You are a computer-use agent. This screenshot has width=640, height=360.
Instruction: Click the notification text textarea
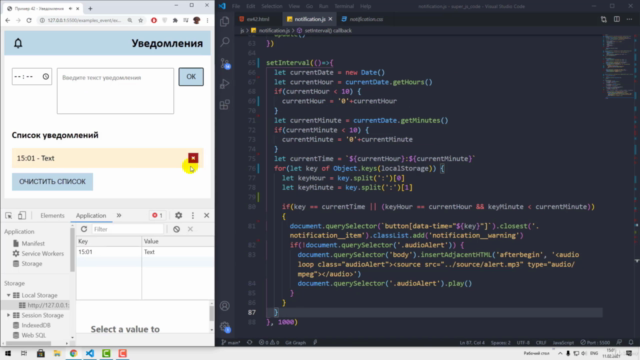click(x=115, y=91)
